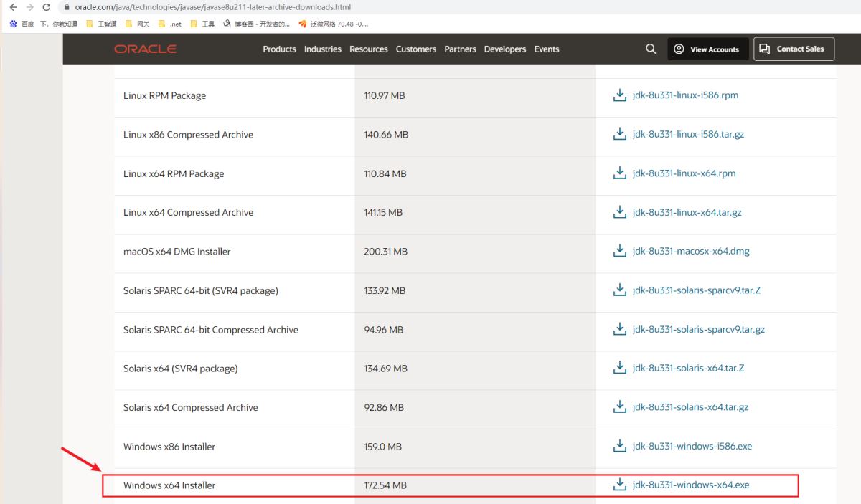The height and width of the screenshot is (504, 861).
Task: Expand the .net bookmark folder
Action: pos(169,24)
